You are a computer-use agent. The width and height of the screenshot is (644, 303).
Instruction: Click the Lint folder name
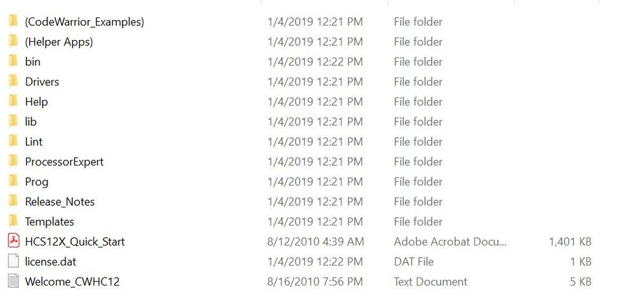pyautogui.click(x=34, y=142)
